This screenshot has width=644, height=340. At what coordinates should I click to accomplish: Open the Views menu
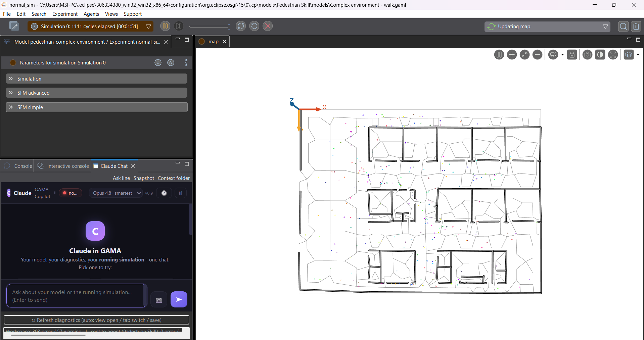click(x=111, y=14)
